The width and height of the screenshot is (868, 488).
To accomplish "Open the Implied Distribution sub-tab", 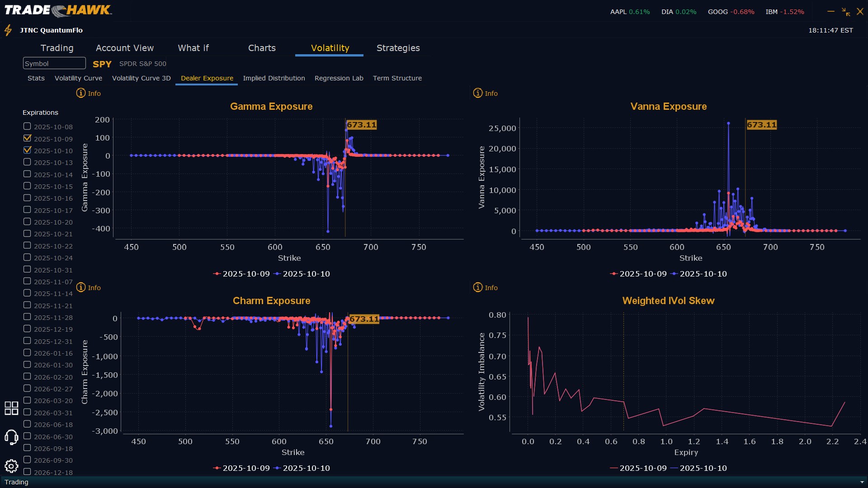I will point(274,78).
